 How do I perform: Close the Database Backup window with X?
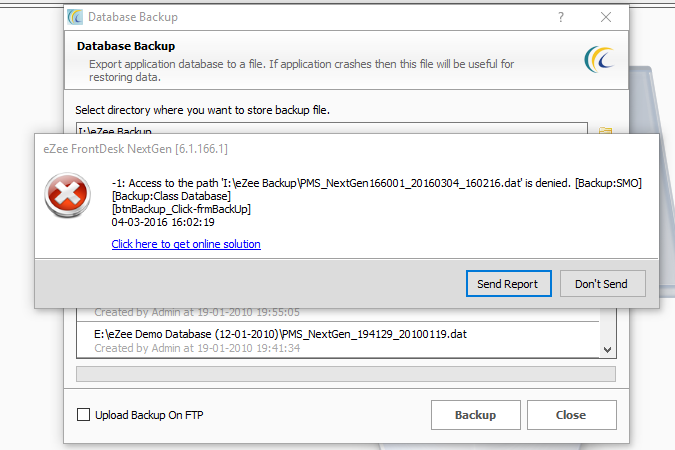point(606,17)
